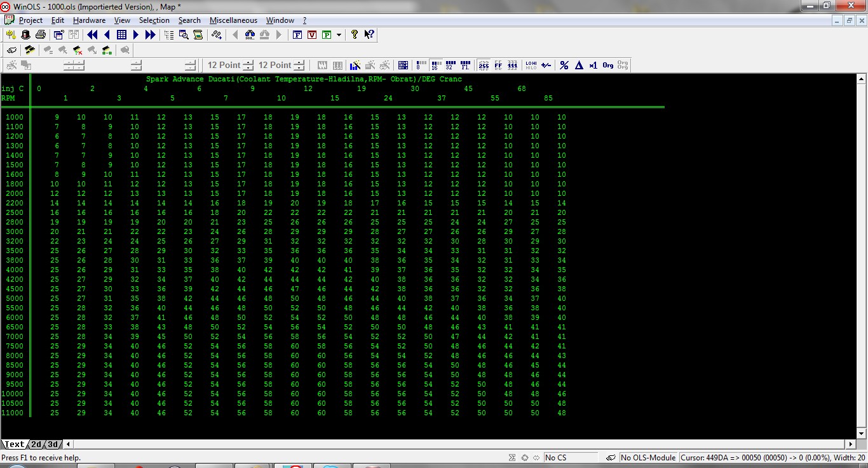
Task: Click the blue F toolbar button
Action: [297, 35]
